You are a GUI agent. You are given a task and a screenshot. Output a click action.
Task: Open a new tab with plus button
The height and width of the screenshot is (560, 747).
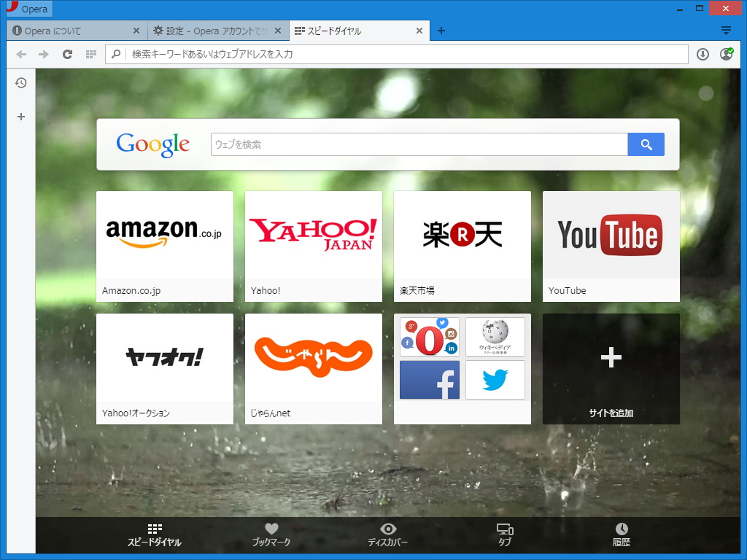[441, 31]
